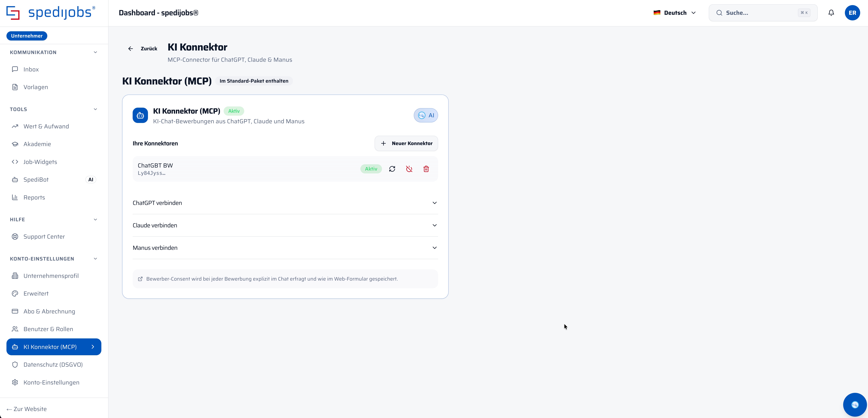
Task: Open Inbox in the sidebar
Action: 54,69
